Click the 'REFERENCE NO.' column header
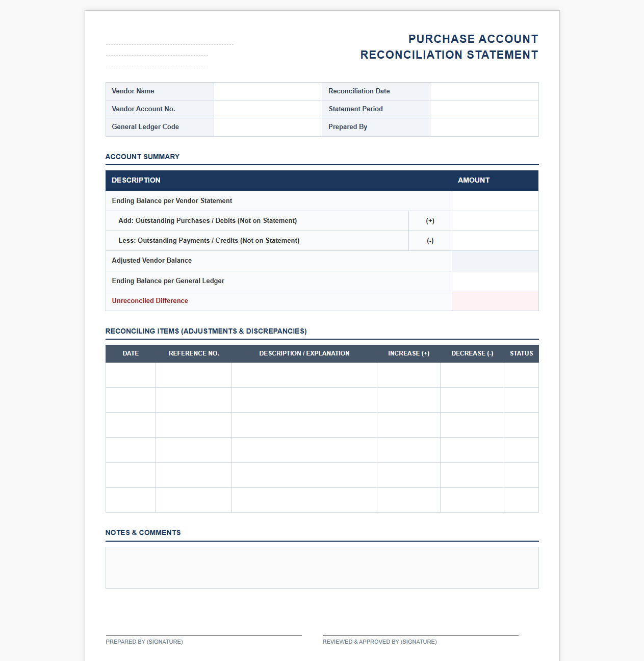 (194, 353)
